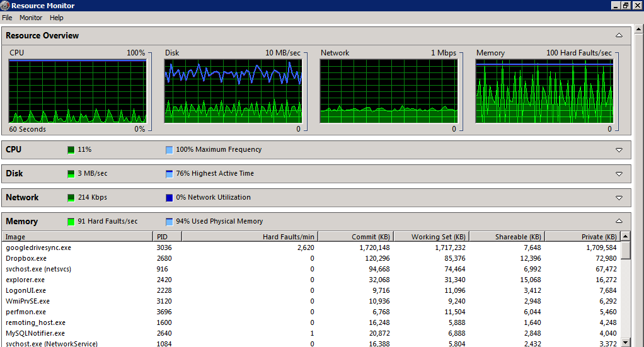
Task: Click the Resource Monitor title bar icon
Action: [x=5, y=5]
